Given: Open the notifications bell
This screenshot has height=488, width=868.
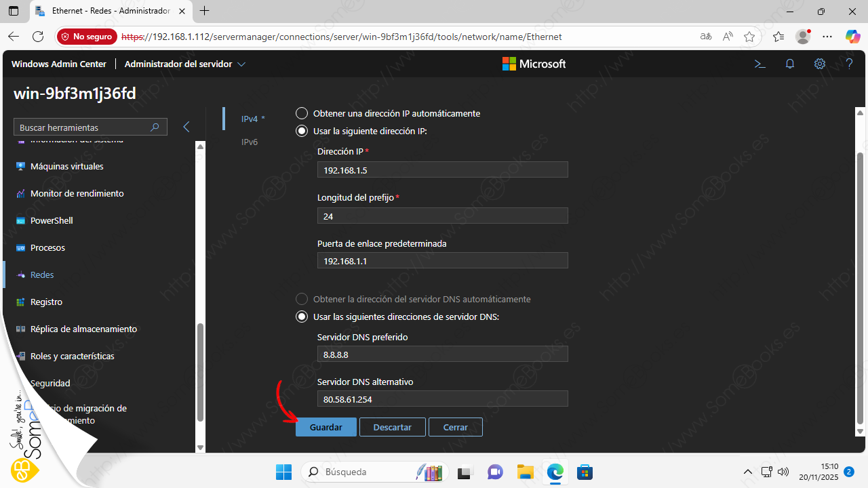Looking at the screenshot, I should 790,64.
